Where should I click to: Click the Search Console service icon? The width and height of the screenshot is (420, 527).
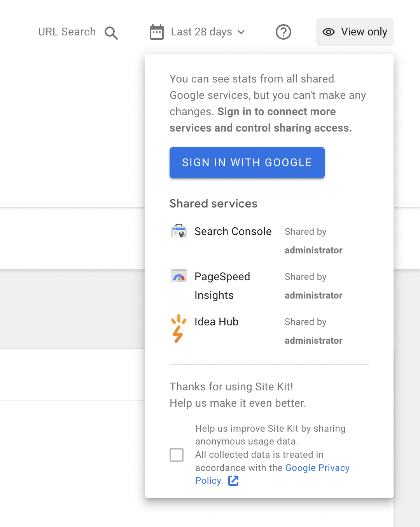click(x=179, y=231)
